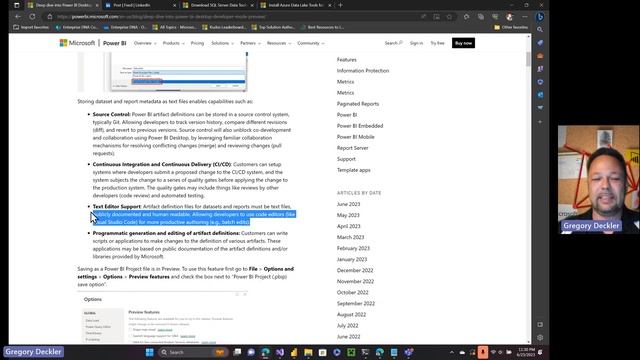This screenshot has height=360, width=640.
Task: Expand the Community navigation menu
Action: click(311, 43)
